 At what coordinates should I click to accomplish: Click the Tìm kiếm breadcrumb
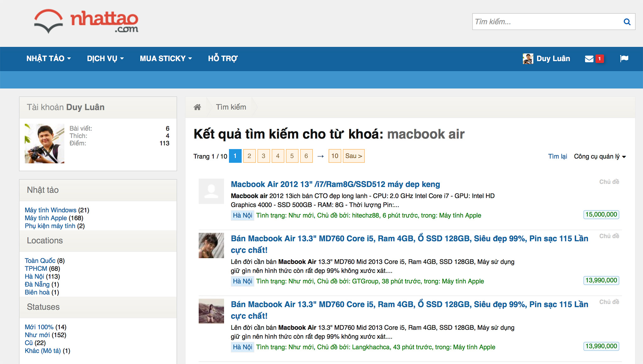(x=231, y=107)
